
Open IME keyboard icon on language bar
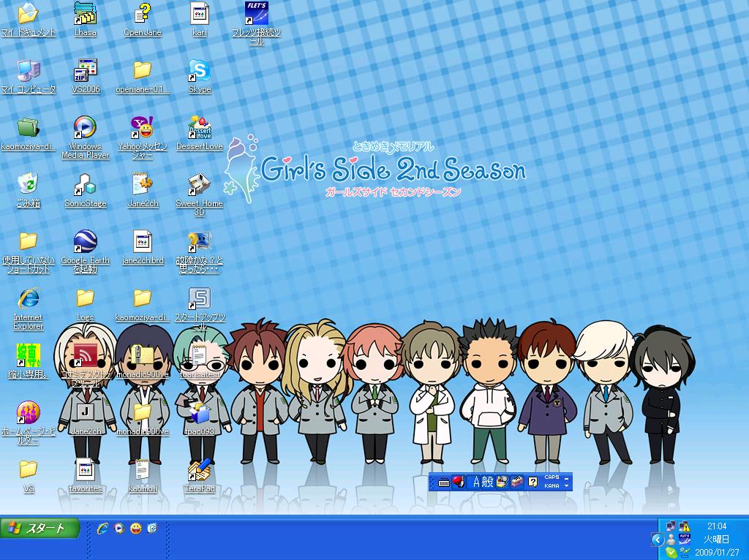(x=444, y=483)
